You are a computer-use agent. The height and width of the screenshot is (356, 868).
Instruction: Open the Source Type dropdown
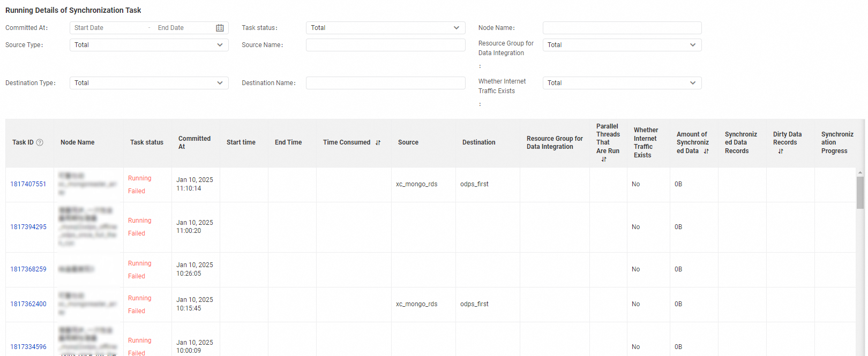(149, 45)
